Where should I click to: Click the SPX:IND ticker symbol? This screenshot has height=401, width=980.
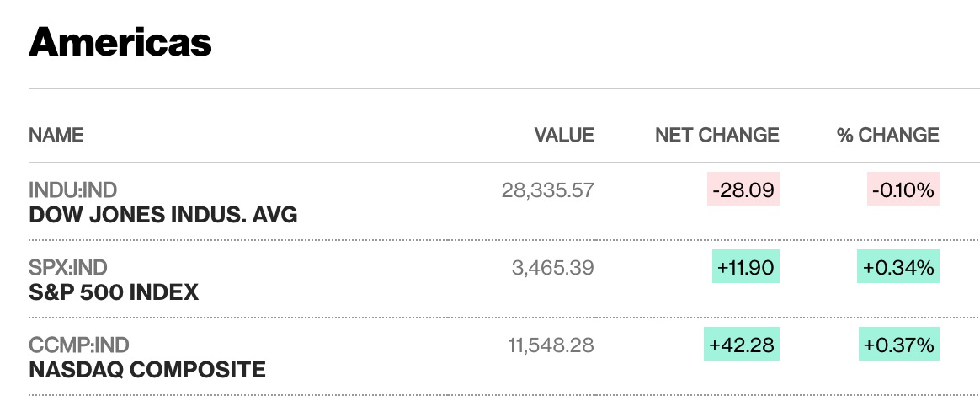click(x=68, y=268)
